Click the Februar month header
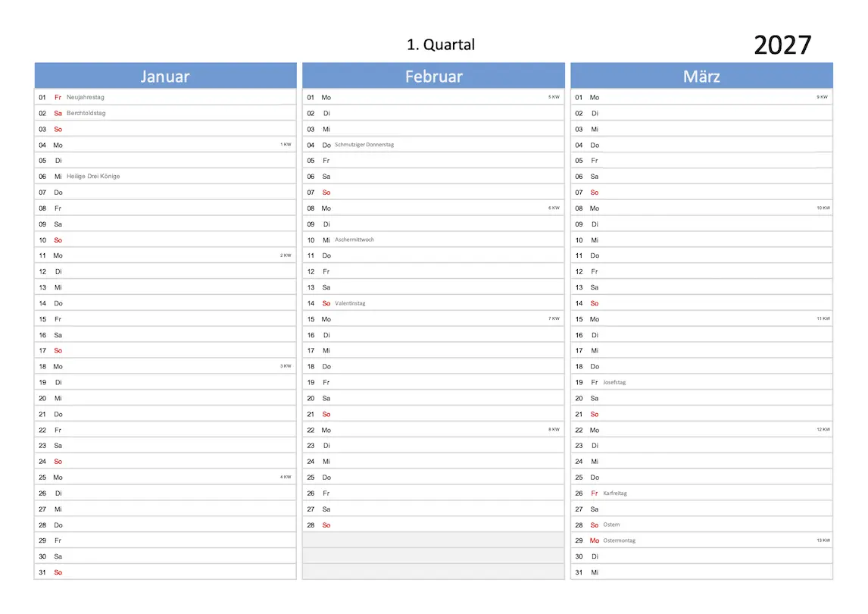The height and width of the screenshot is (614, 868). [x=433, y=77]
